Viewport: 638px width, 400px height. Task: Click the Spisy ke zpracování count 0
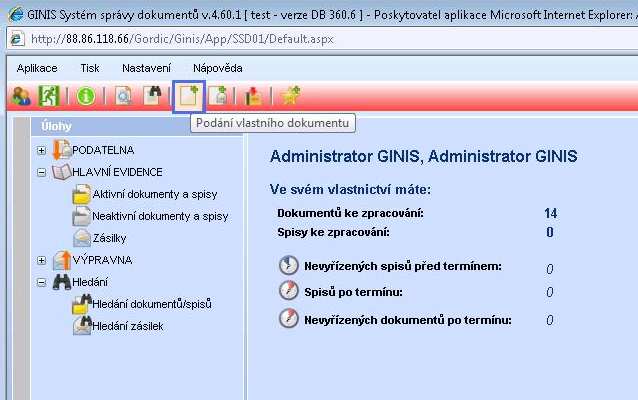point(550,232)
